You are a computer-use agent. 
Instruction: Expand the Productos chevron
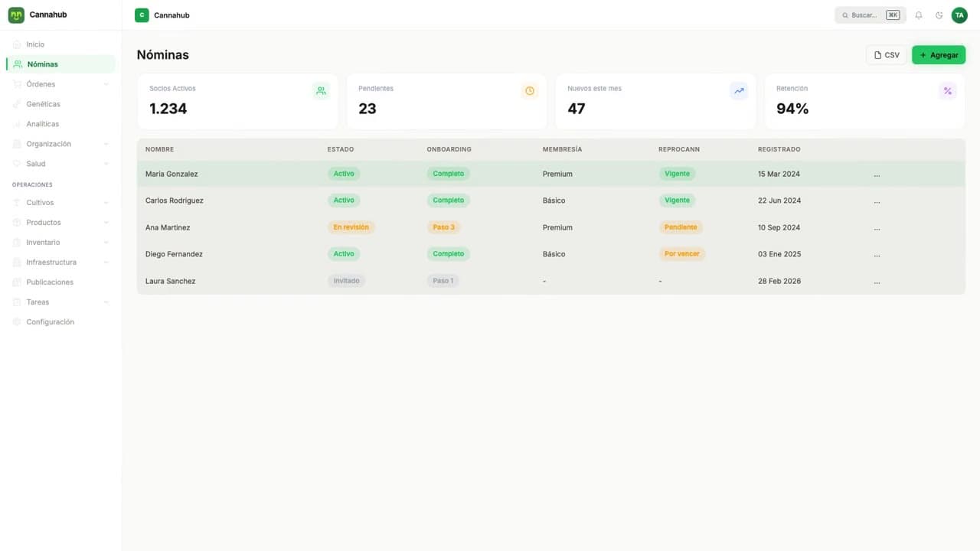[106, 223]
